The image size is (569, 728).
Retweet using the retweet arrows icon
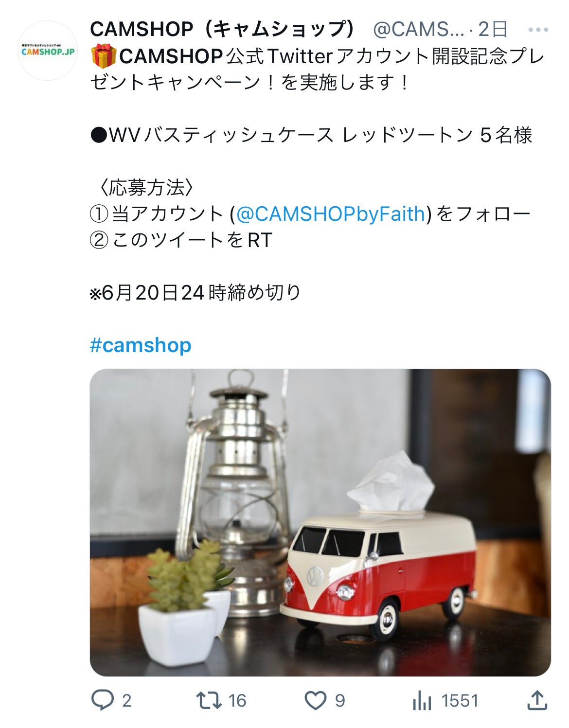click(209, 700)
